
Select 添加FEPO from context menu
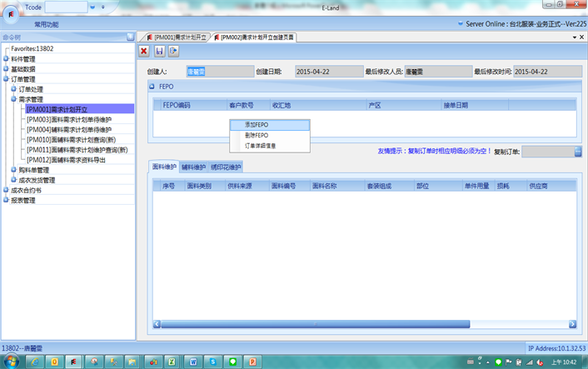coord(257,125)
